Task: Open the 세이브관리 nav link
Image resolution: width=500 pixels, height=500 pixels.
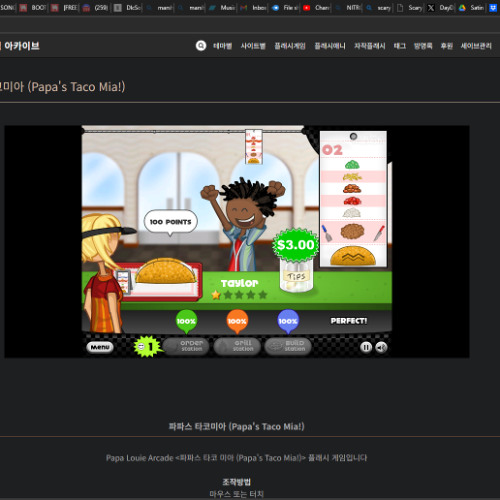Action: [476, 46]
